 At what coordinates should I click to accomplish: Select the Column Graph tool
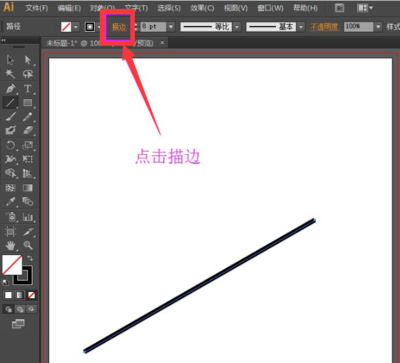tap(28, 217)
